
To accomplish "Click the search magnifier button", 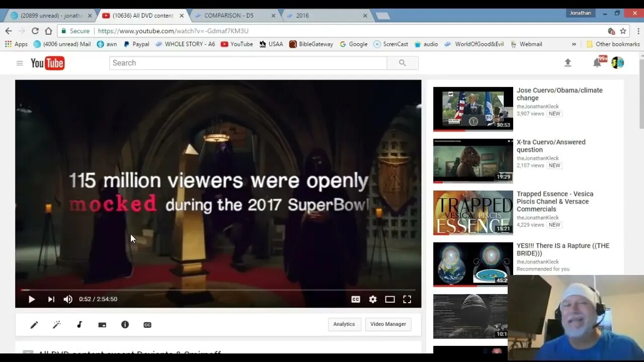I will coord(403,63).
